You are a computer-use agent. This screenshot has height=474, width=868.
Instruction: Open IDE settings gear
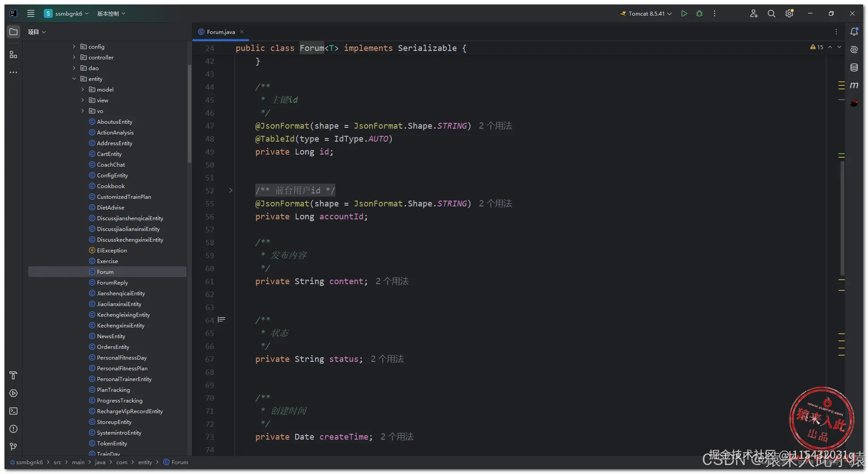[789, 13]
